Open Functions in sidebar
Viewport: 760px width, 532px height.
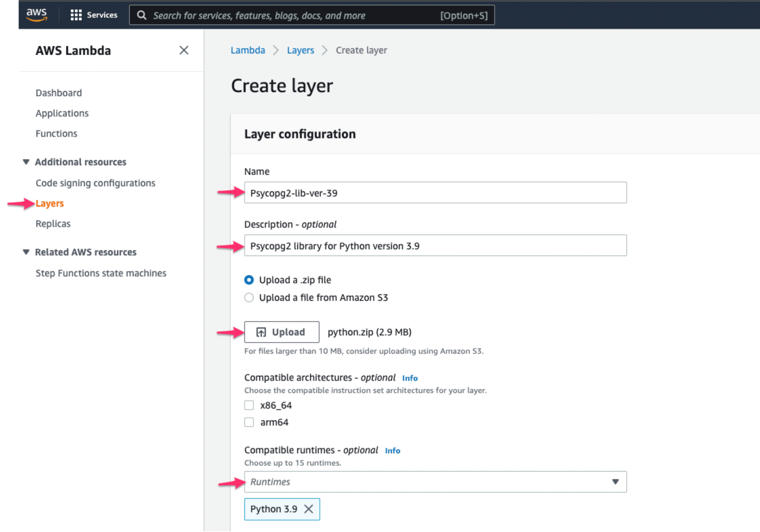56,134
